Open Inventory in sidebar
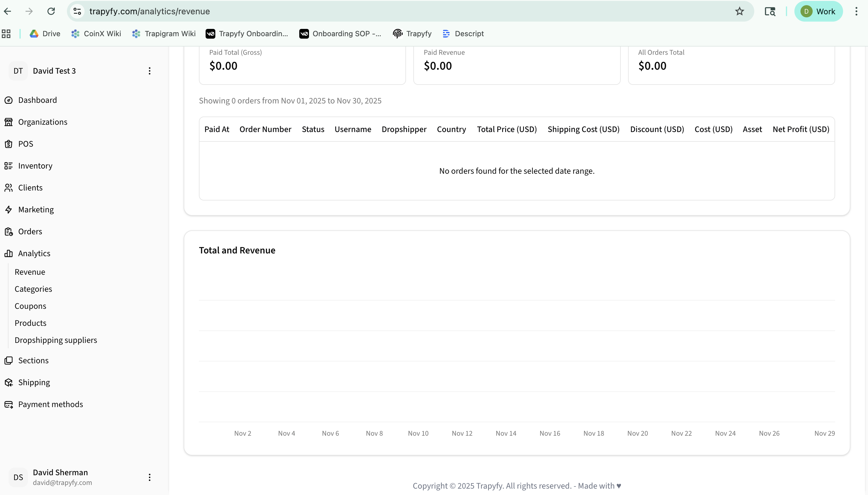 tap(35, 166)
